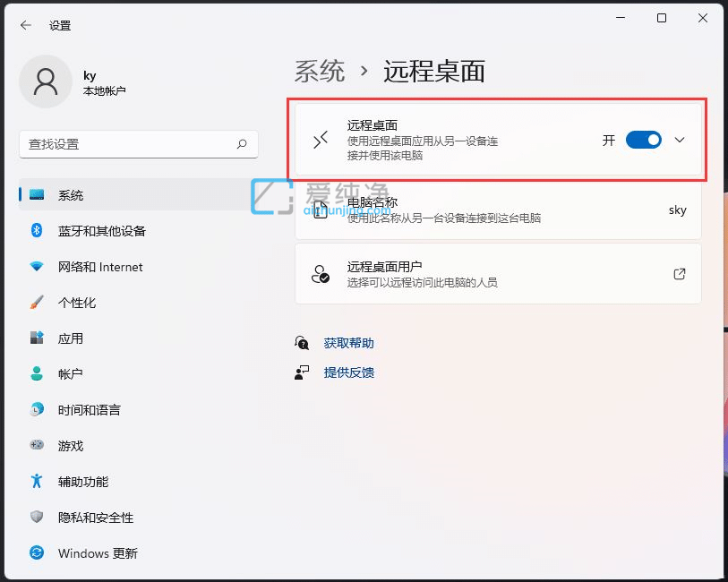Viewport: 728px width, 582px height.
Task: Go back using the back arrow
Action: point(26,25)
